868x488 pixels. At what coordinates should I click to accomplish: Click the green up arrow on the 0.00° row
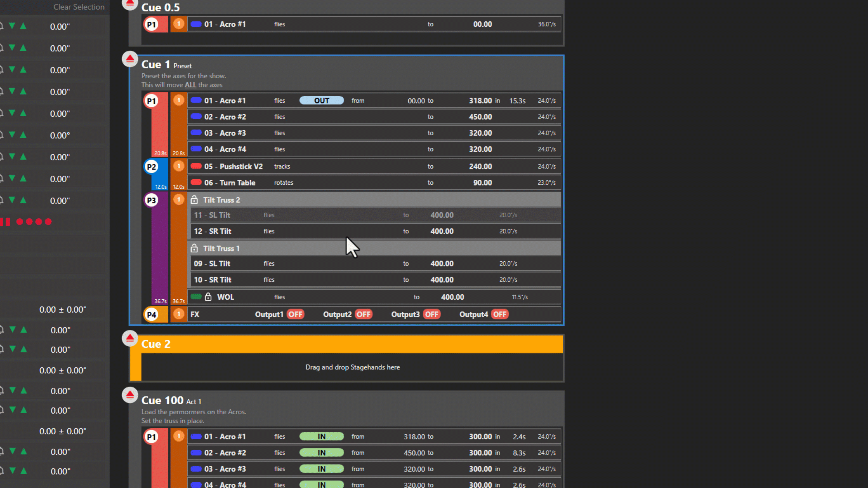(x=23, y=135)
